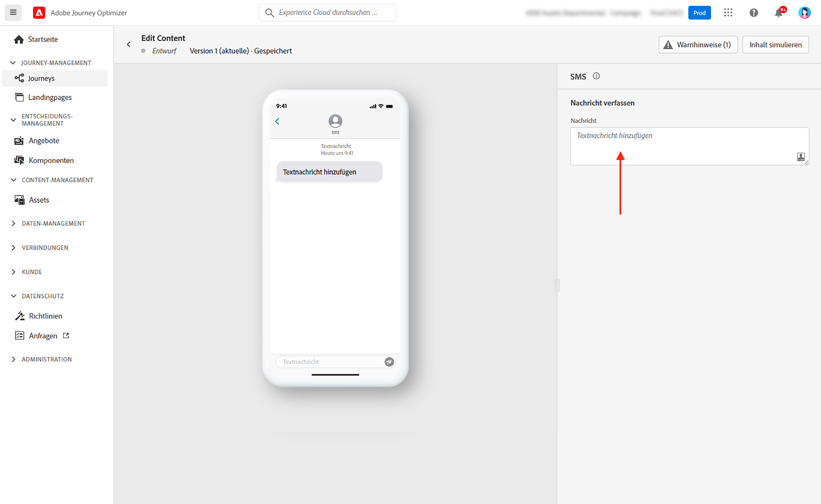Click the Experience Cloud search field
This screenshot has height=504, width=821.
tap(328, 13)
